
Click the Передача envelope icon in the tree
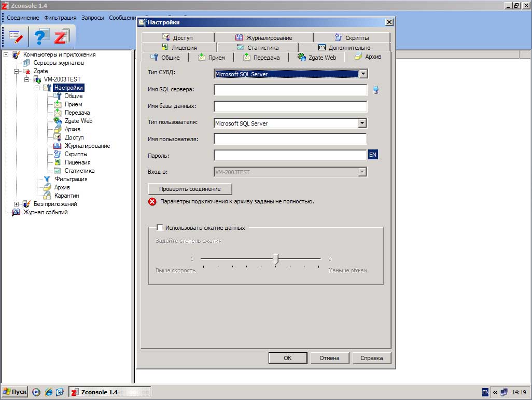[58, 113]
